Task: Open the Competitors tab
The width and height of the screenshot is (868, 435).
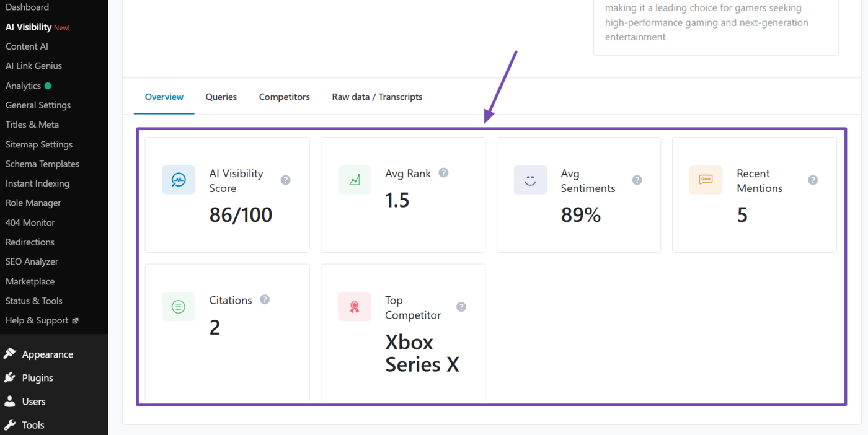Action: (285, 97)
